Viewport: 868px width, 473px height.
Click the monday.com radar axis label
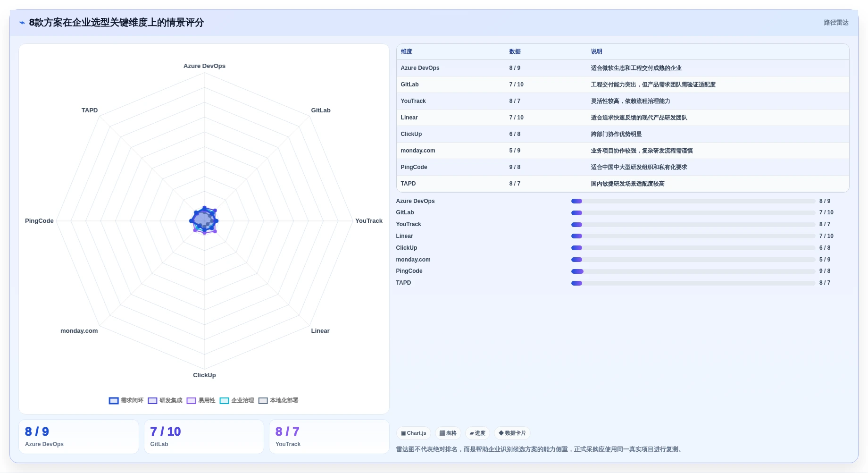tap(79, 331)
